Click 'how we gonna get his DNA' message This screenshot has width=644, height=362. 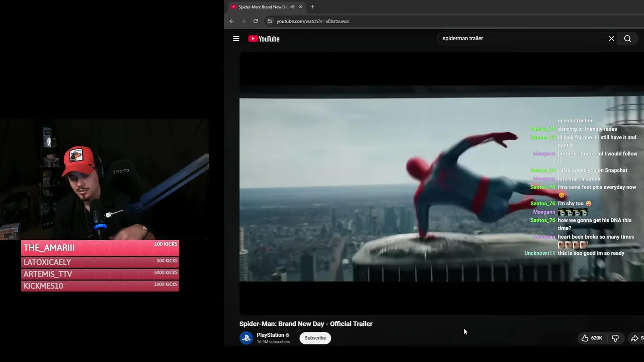tap(594, 224)
